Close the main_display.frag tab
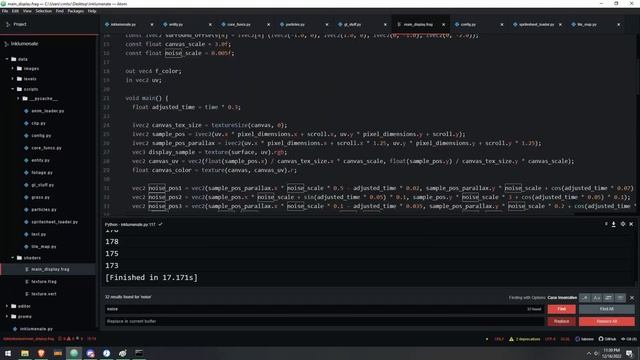Screen dimensions: 640x360 [x=443, y=24]
